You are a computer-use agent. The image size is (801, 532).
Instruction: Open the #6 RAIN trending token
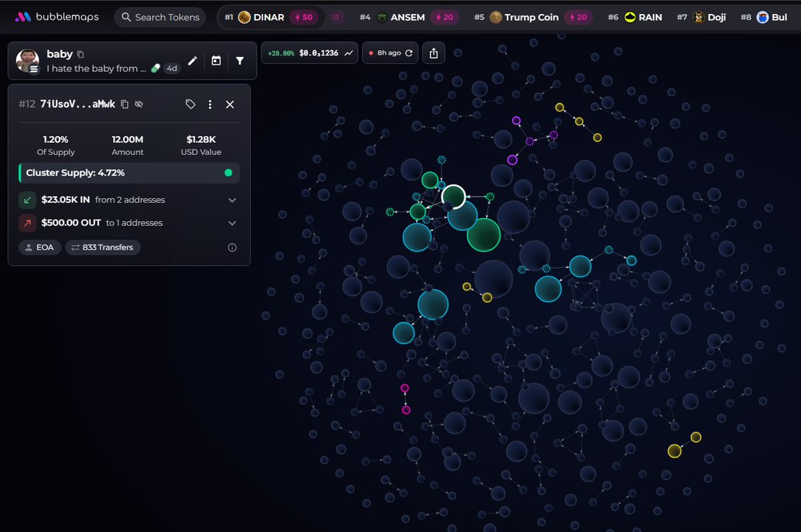(x=635, y=17)
